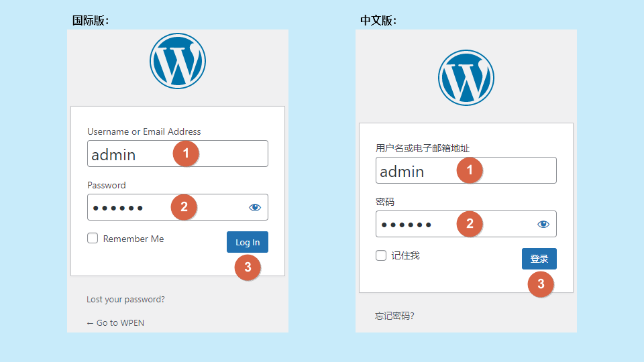Screen dimensions: 644x362
Task: Click the 密码 label text
Action: point(385,202)
